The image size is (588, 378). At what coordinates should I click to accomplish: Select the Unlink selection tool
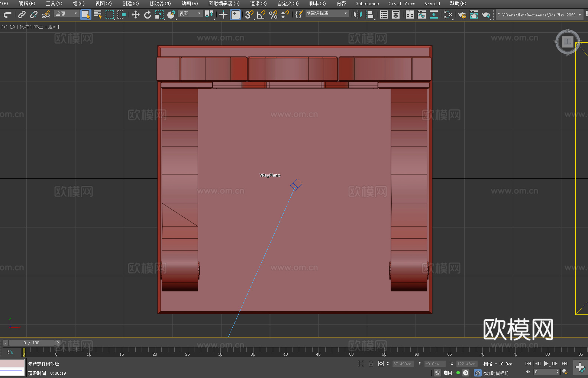coord(34,14)
